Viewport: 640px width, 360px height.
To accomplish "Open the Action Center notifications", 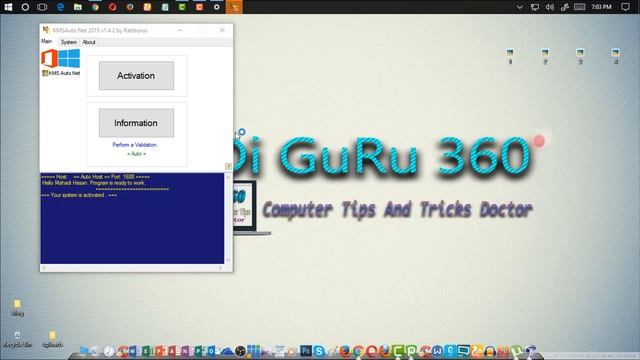I will [625, 7].
